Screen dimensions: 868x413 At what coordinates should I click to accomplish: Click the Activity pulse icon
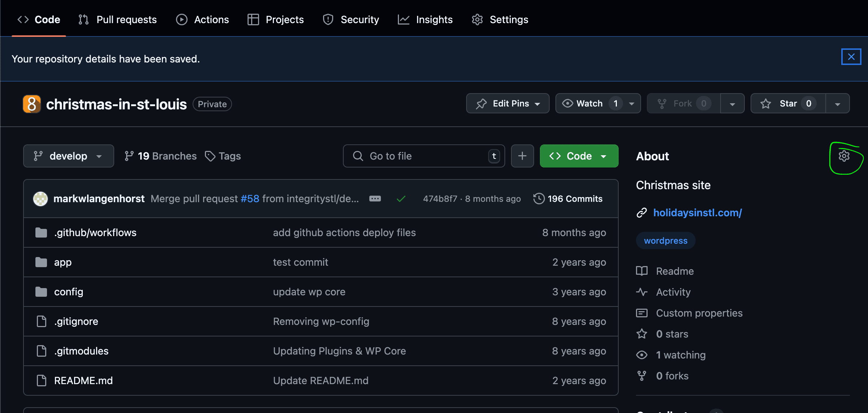click(642, 292)
